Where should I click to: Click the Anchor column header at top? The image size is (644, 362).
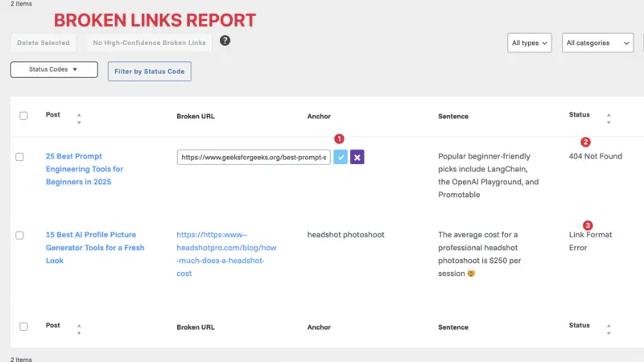coord(319,117)
